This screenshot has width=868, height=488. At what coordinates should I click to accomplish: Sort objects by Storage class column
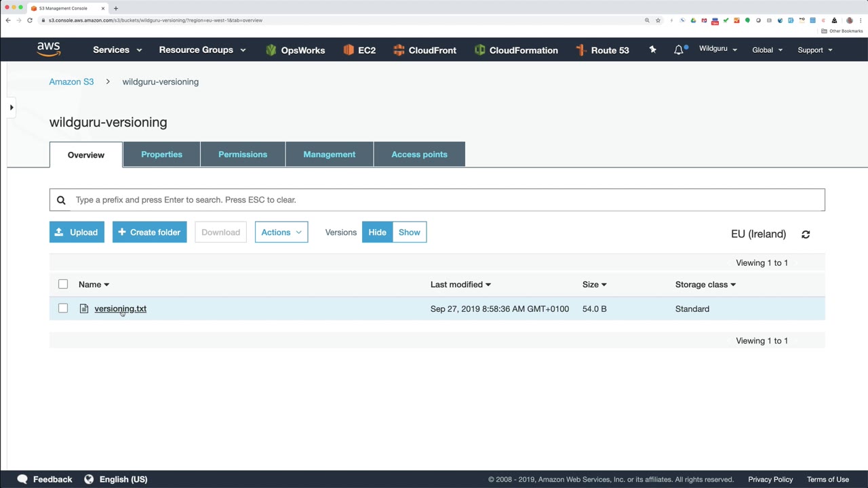705,285
